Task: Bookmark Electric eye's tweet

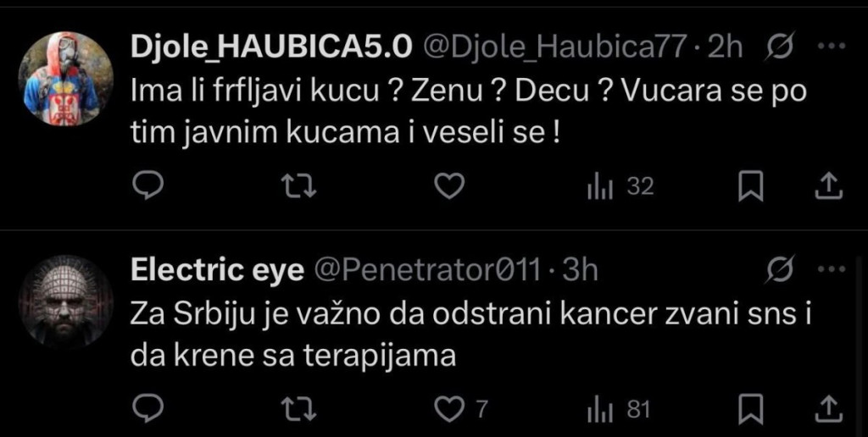Action: (x=750, y=410)
